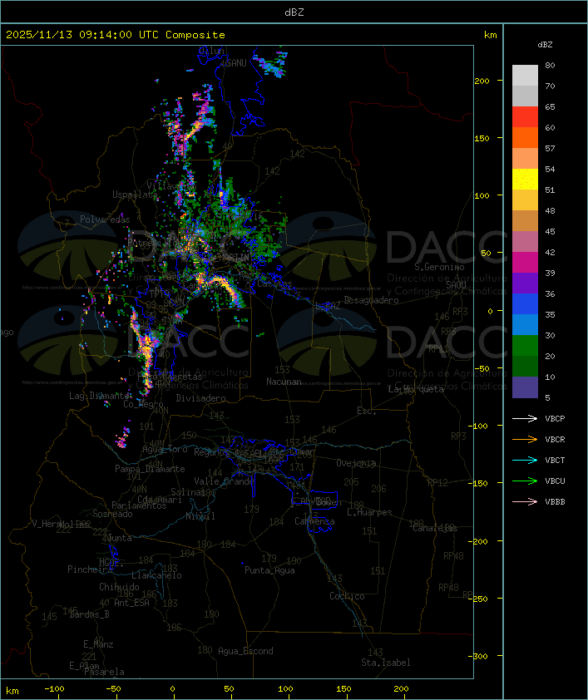Click the white VBCP arrow icon
The width and height of the screenshot is (588, 700).
pos(525,418)
